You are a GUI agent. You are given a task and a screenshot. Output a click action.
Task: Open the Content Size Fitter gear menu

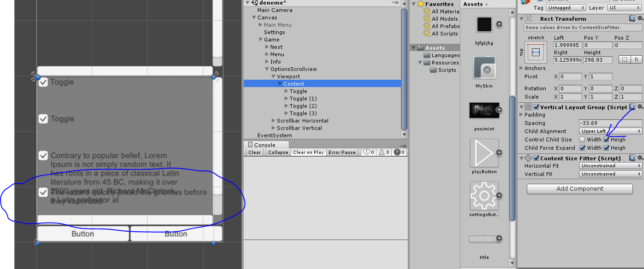point(640,158)
